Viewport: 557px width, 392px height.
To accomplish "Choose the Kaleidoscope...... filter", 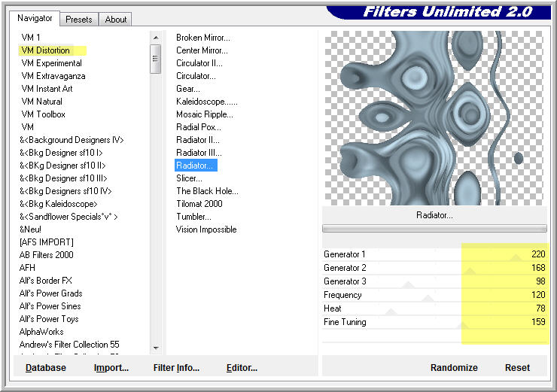I will 207,101.
